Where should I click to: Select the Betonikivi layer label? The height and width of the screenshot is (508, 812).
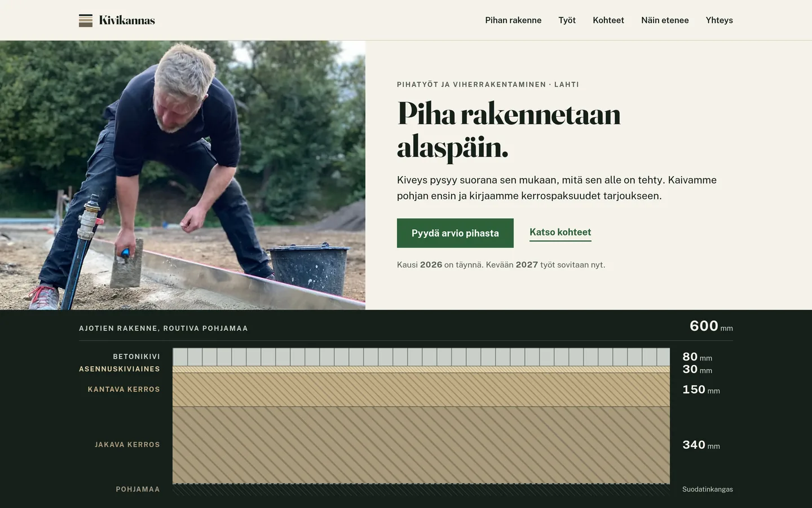136,357
